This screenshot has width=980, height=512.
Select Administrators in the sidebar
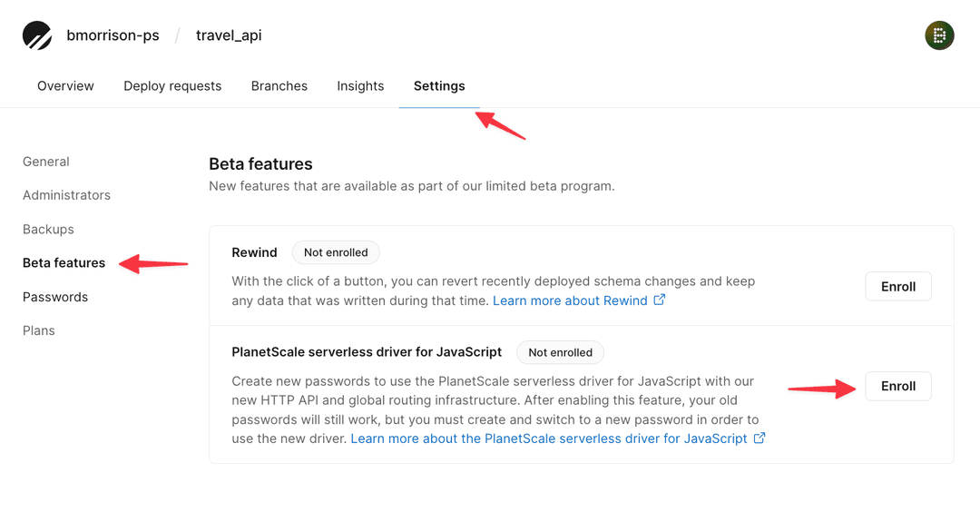[x=66, y=195]
